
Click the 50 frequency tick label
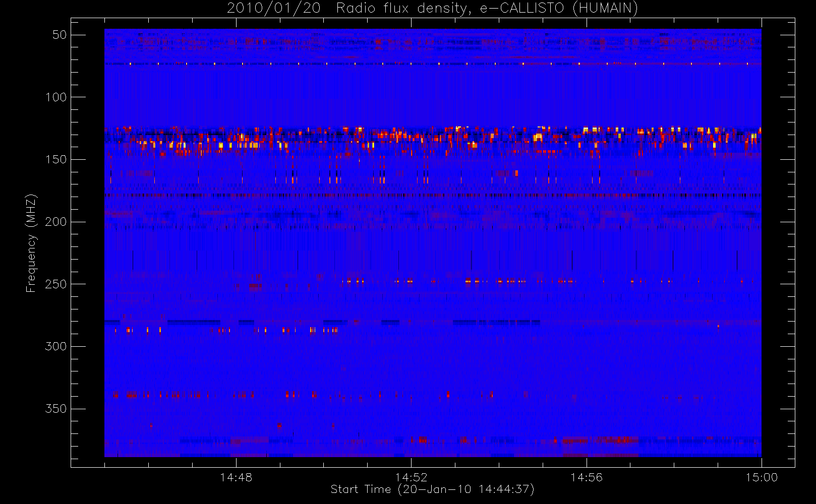tap(60, 35)
